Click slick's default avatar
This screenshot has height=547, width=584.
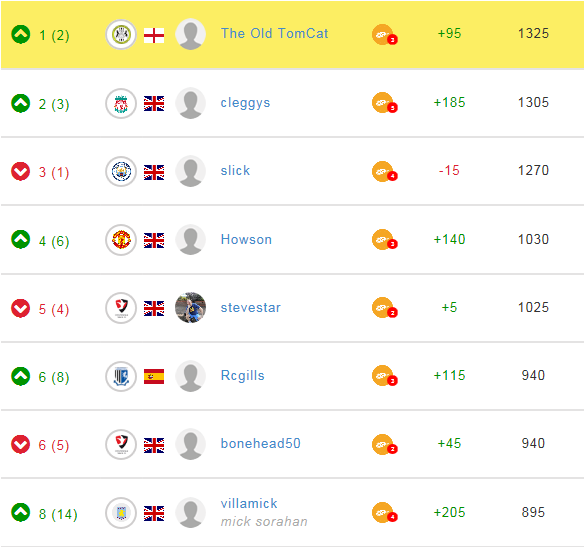click(190, 171)
